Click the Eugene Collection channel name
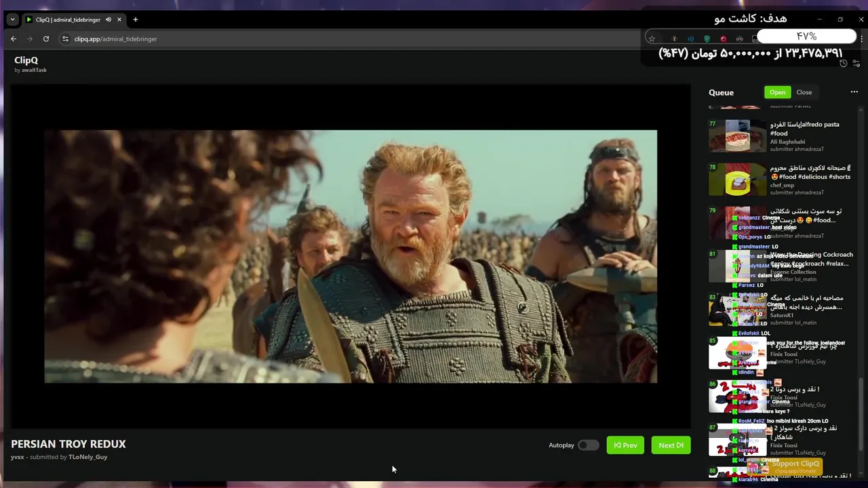 [x=793, y=272]
